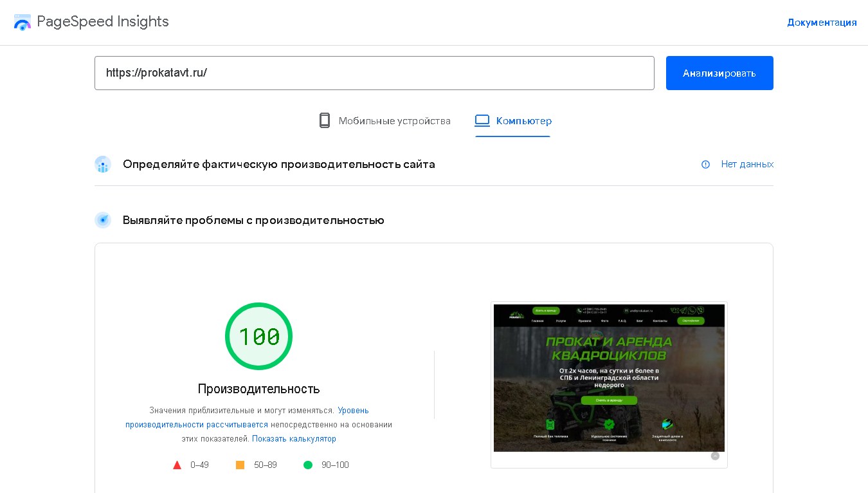Click the Lighthouse icon near Выявляйте проблемы
868x493 pixels.
tap(102, 219)
